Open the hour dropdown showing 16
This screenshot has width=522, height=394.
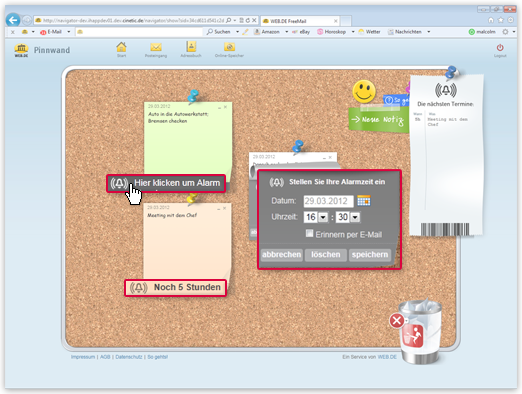323,217
